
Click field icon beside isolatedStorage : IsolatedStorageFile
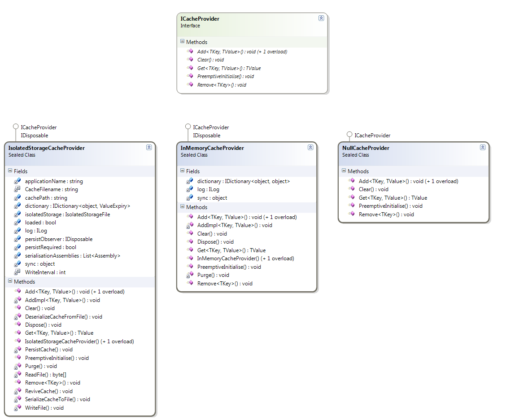click(17, 214)
